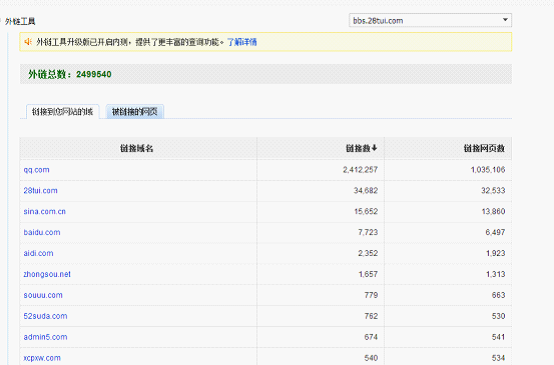Open the 了解详情 link
This screenshot has height=365, width=554.
[242, 42]
